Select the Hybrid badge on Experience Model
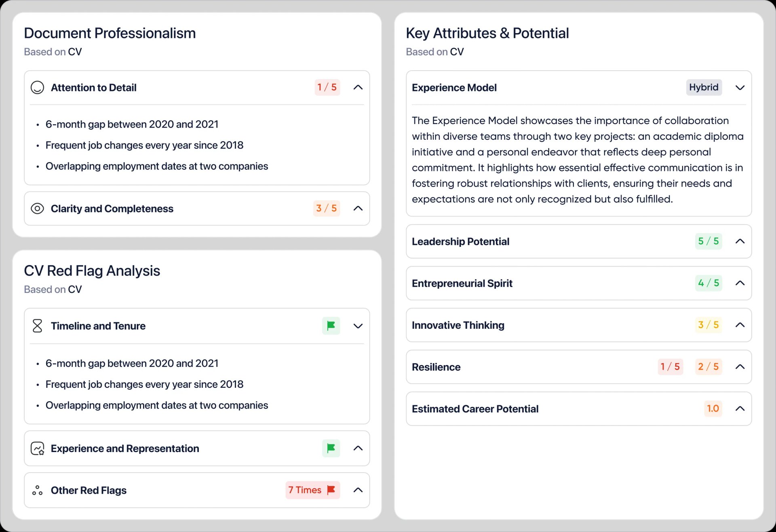 (704, 87)
